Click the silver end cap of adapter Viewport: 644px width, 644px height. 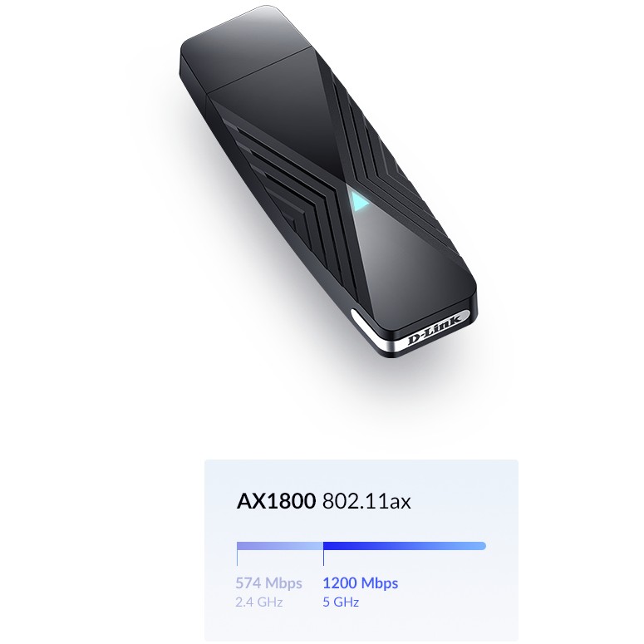coord(410,331)
